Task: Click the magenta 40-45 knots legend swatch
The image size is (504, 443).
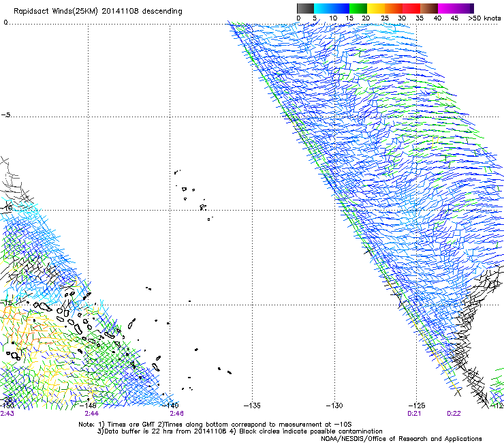Action: [447, 8]
